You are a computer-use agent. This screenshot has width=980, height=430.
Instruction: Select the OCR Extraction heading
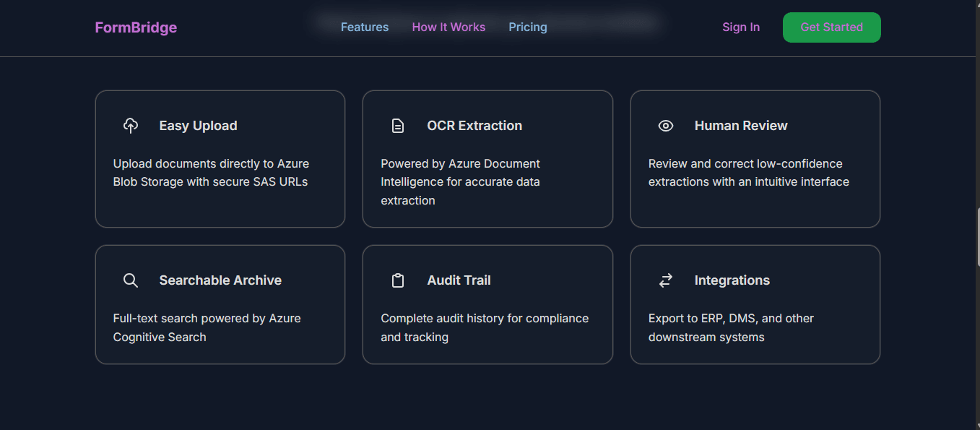pos(474,126)
